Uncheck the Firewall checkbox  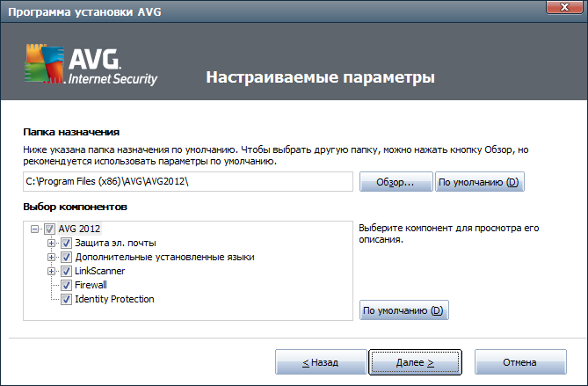coord(67,285)
